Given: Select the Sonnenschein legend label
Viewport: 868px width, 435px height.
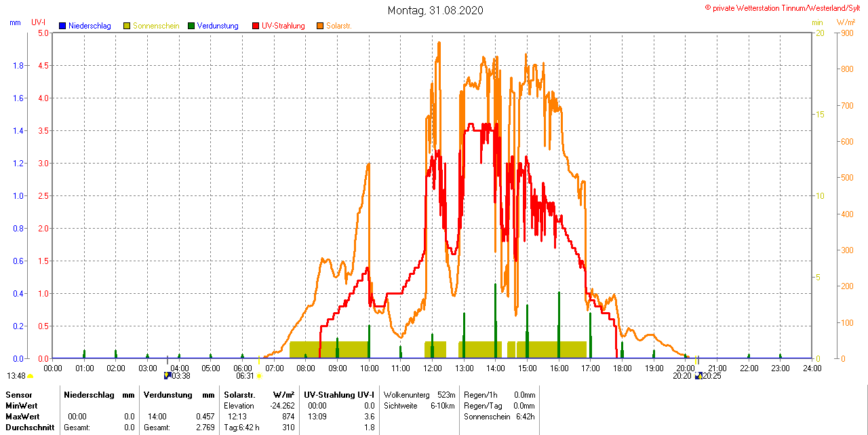Looking at the screenshot, I should (156, 26).
